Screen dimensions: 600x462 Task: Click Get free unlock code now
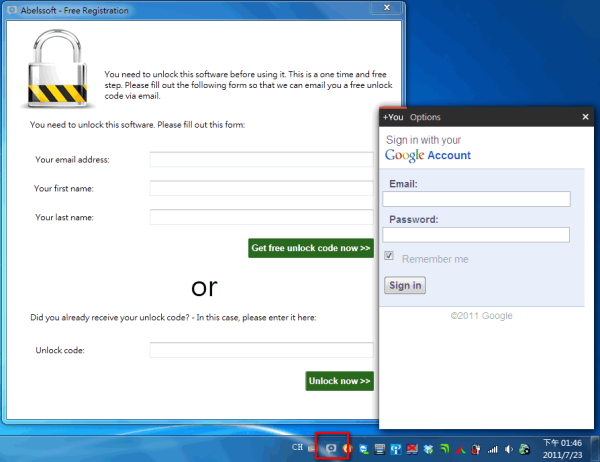tap(311, 248)
